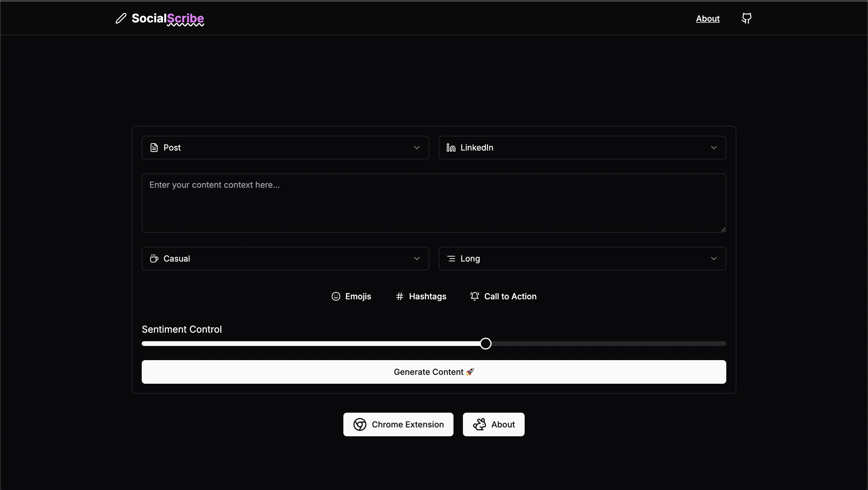Toggle the Hashtags option
This screenshot has width=868, height=490.
point(421,296)
